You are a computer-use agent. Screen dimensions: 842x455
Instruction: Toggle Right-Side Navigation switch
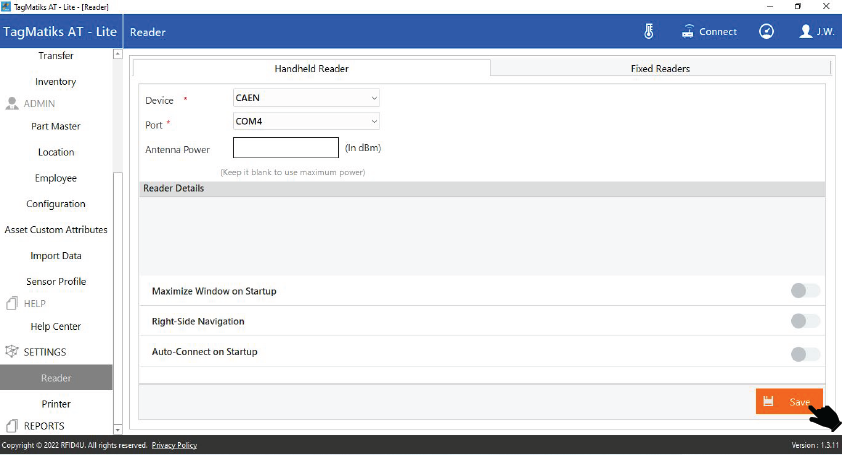(x=804, y=321)
